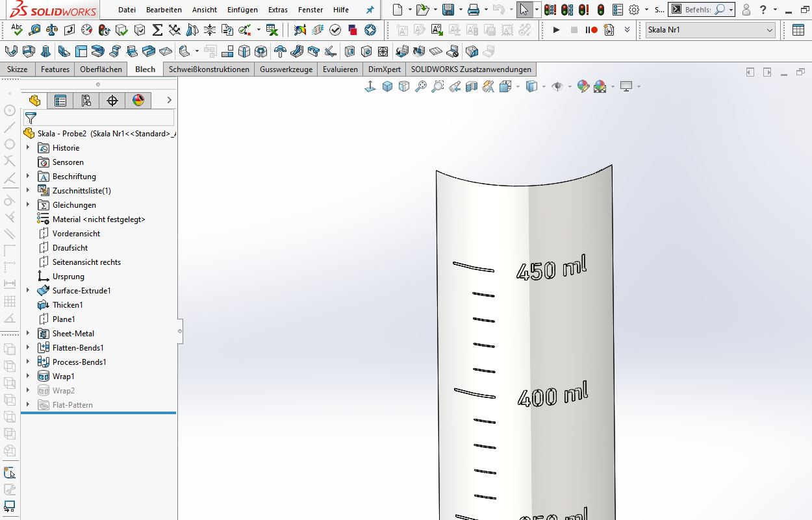
Task: Click the Save floppy disk icon
Action: (448, 10)
